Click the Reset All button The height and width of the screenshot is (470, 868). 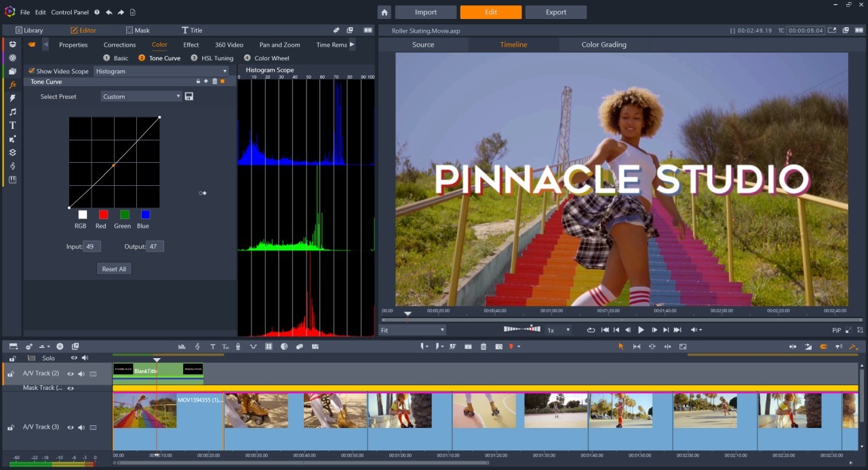(x=113, y=269)
